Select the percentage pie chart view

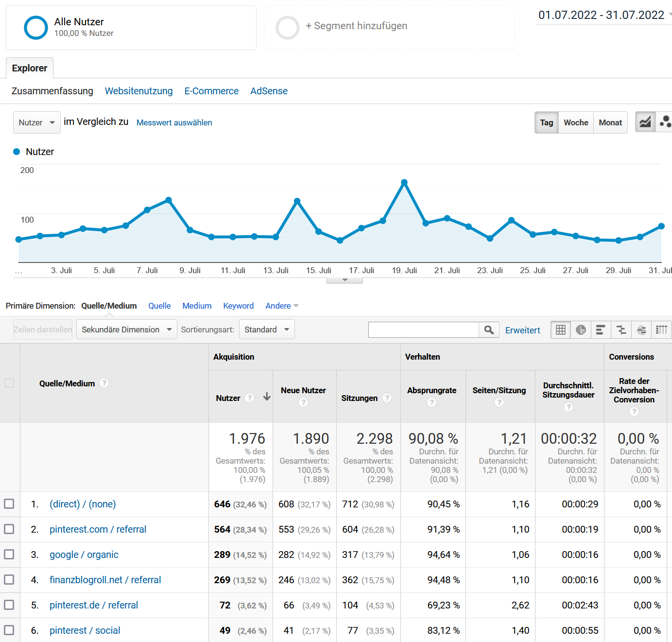click(581, 330)
